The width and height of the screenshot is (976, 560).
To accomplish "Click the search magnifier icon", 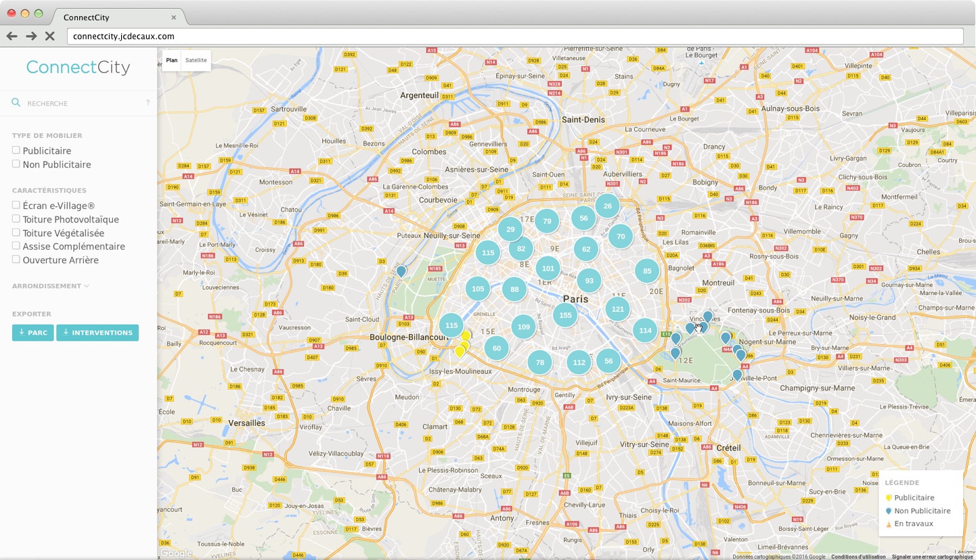I will click(16, 103).
